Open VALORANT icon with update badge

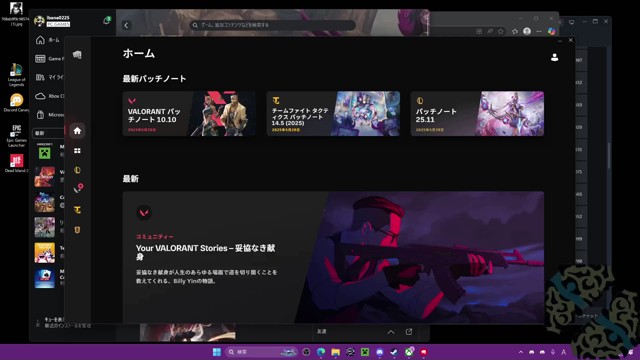pyautogui.click(x=78, y=188)
